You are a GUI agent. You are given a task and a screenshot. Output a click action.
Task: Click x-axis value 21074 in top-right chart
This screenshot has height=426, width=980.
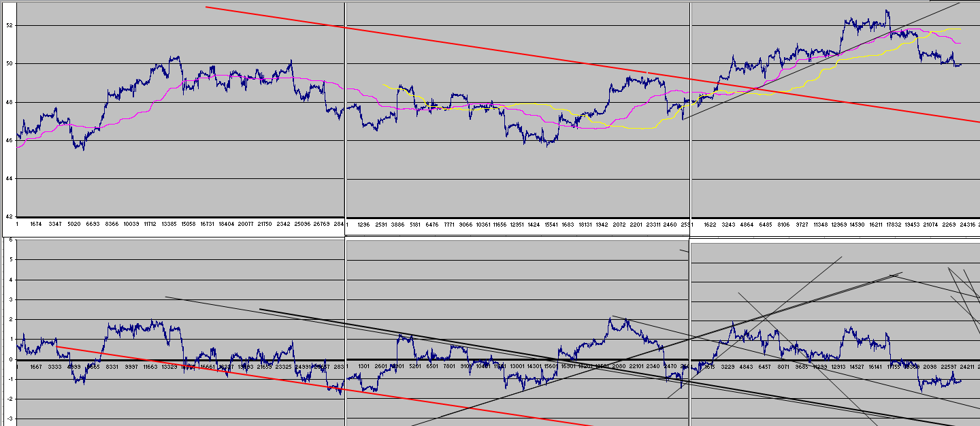(x=930, y=224)
